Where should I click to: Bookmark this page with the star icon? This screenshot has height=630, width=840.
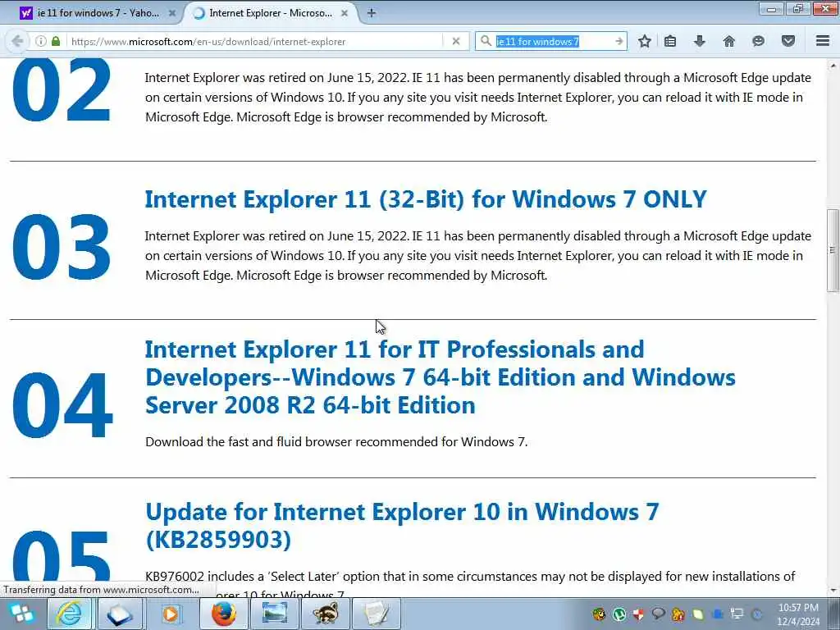click(645, 41)
